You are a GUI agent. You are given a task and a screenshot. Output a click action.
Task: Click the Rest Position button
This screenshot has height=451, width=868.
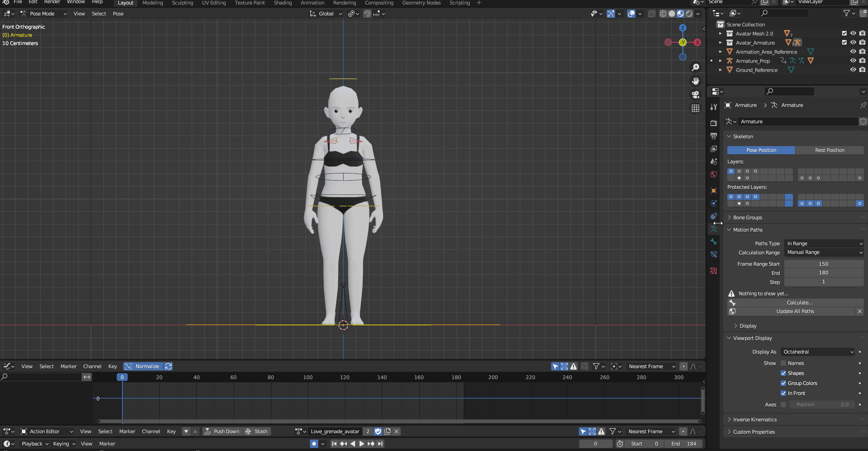click(x=829, y=150)
